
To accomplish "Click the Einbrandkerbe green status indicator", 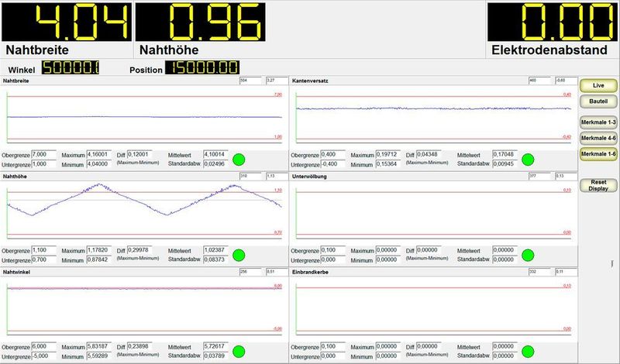I will tap(528, 352).
